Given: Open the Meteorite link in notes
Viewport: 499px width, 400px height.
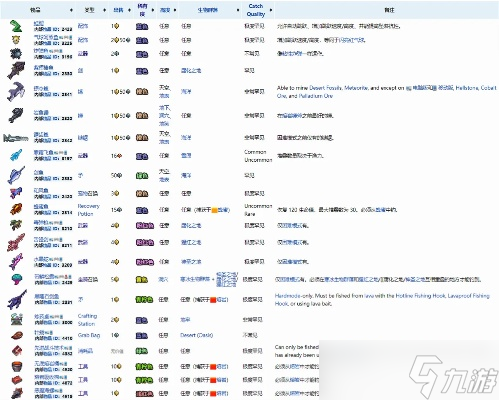Looking at the screenshot, I should (356, 88).
